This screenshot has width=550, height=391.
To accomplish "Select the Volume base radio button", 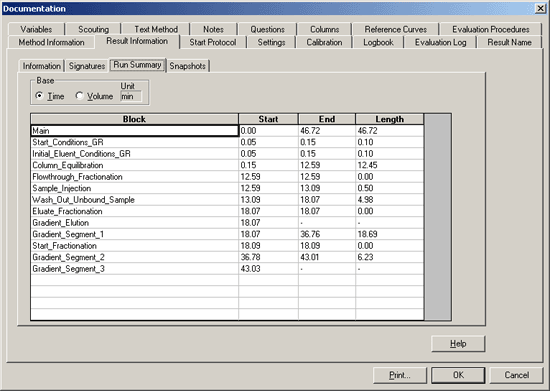I will point(95,96).
